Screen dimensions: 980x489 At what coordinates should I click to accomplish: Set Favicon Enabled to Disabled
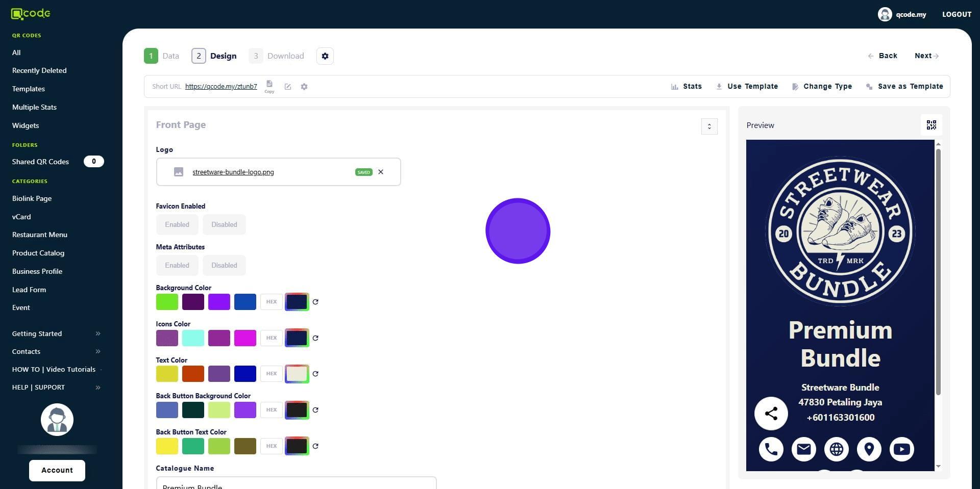click(x=224, y=225)
